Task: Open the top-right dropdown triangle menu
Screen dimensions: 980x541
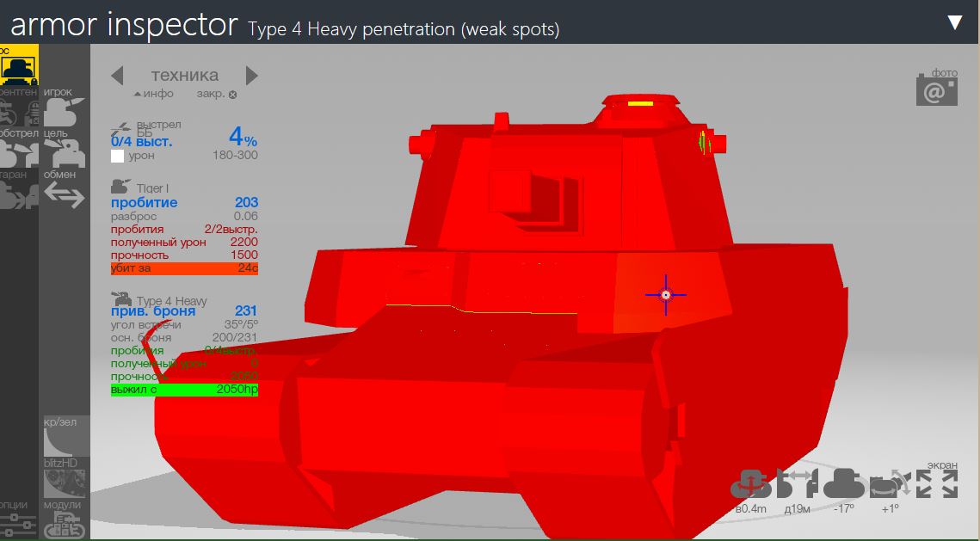Action: pos(954,22)
